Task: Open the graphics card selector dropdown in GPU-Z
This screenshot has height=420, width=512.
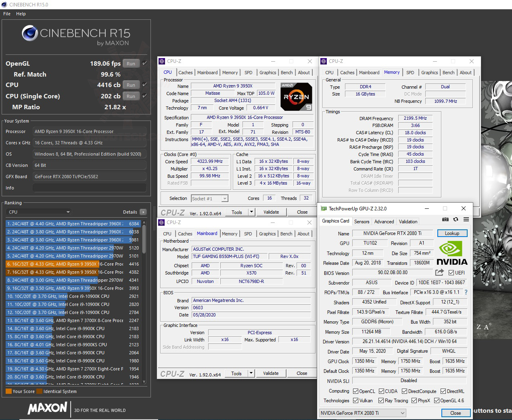Action: coord(401,413)
